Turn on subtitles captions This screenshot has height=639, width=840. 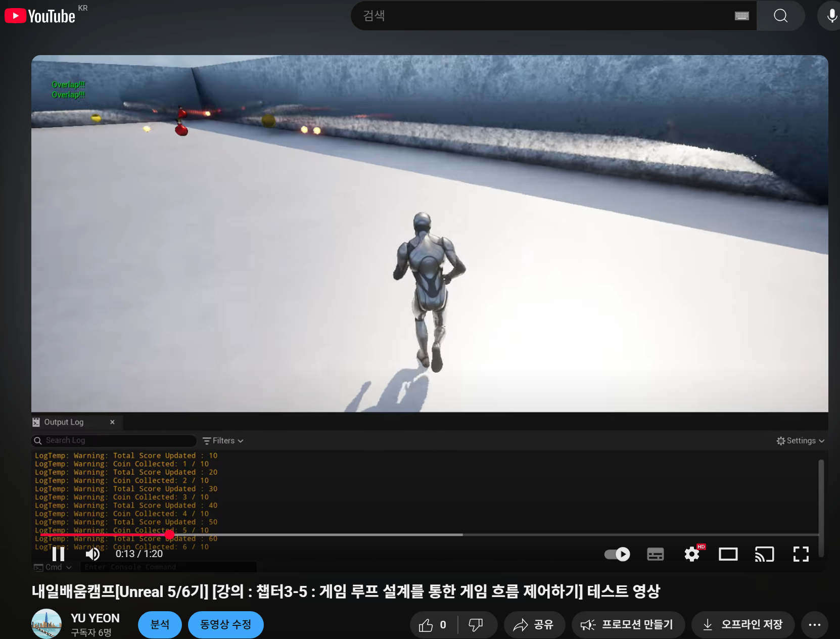click(x=656, y=554)
